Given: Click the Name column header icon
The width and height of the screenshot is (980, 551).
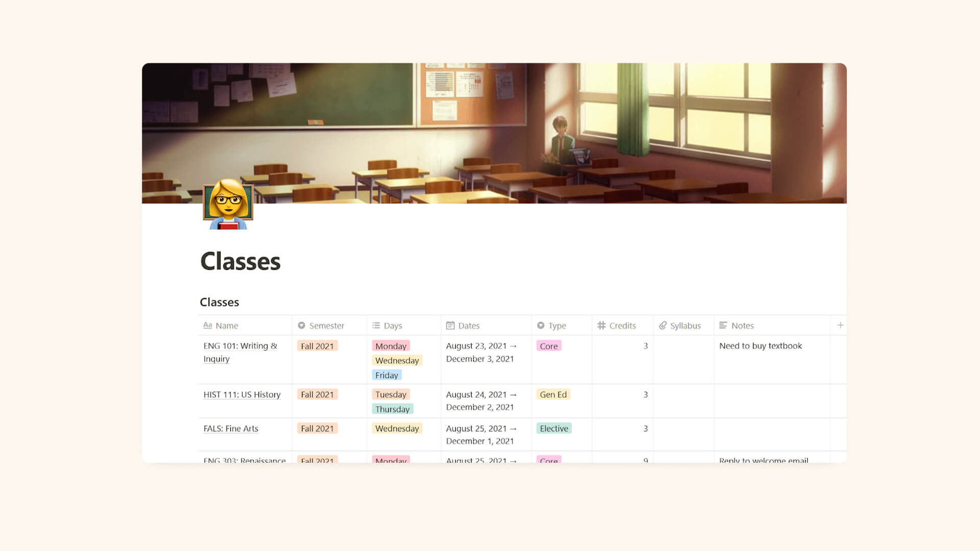Looking at the screenshot, I should (207, 325).
